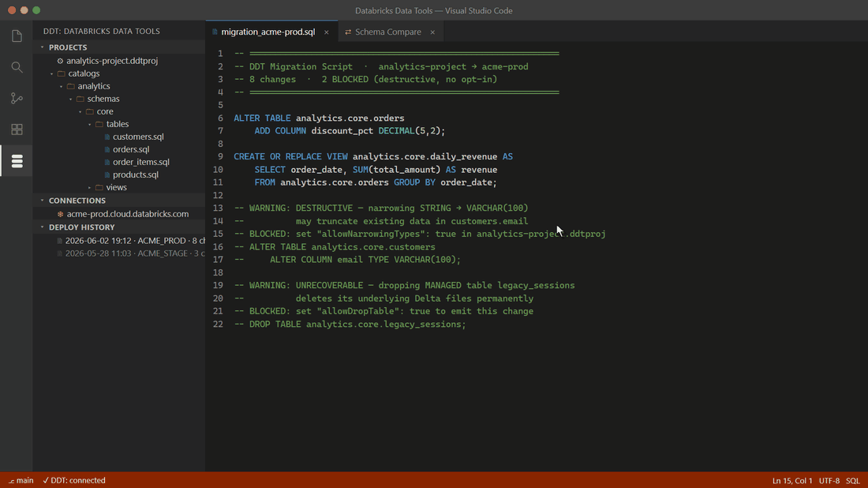
Task: Open analytics-project.ddtproj project file
Action: 112,61
